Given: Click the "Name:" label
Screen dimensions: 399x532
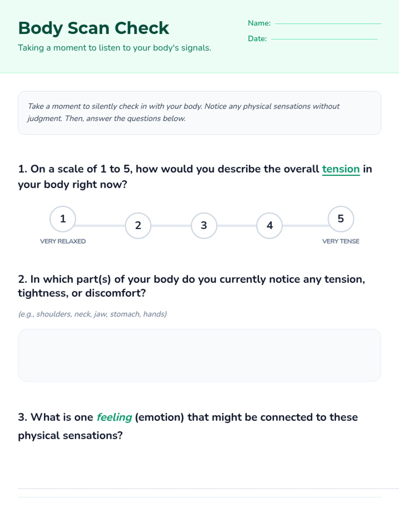Looking at the screenshot, I should click(259, 23).
